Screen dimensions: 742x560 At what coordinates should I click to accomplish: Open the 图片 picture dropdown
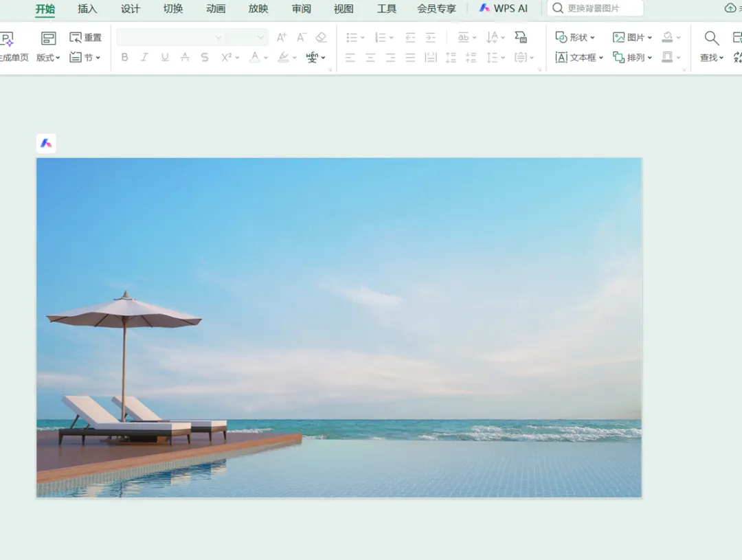(x=632, y=37)
